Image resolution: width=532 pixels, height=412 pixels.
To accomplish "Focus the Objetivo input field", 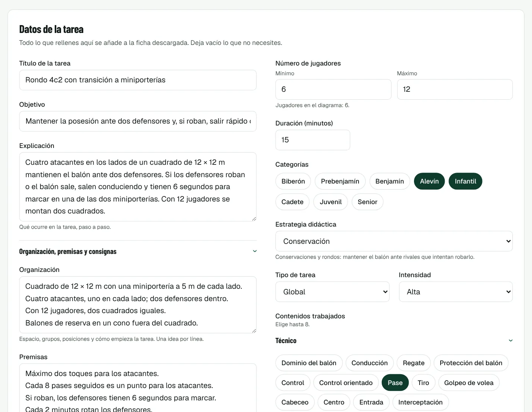I will click(x=138, y=121).
